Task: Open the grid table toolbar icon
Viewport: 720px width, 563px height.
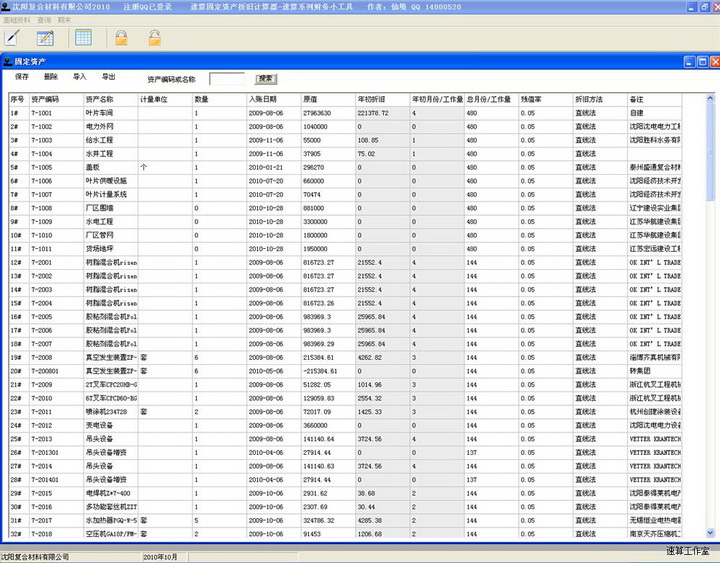Action: pyautogui.click(x=83, y=37)
